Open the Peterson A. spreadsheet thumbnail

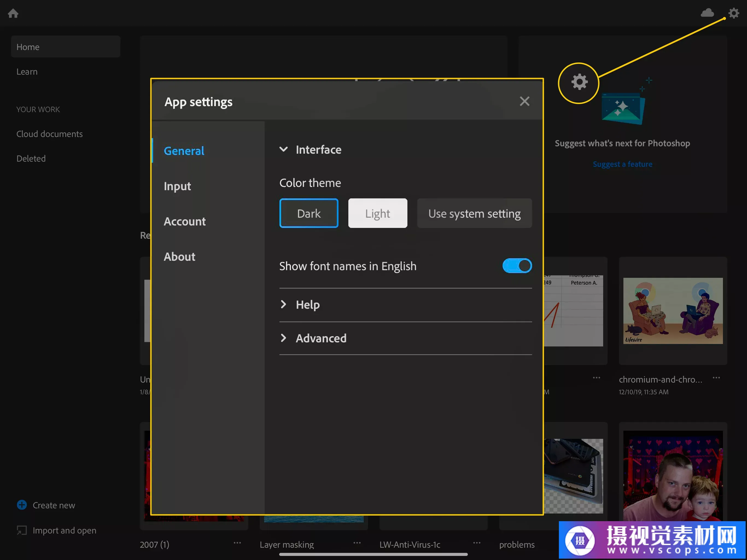click(573, 311)
